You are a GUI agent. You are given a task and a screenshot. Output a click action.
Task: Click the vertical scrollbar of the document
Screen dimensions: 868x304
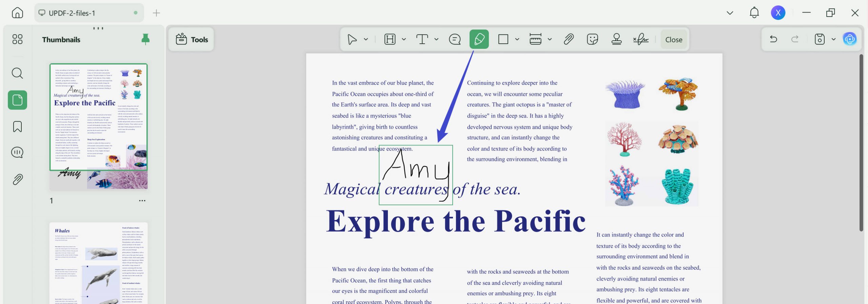[861, 142]
